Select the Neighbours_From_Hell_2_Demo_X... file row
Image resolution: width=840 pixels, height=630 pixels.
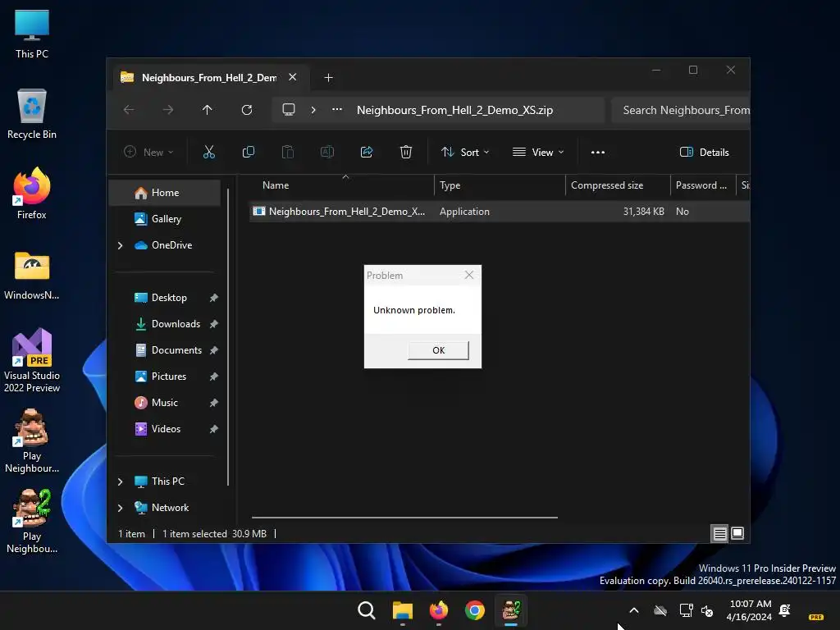(500, 212)
